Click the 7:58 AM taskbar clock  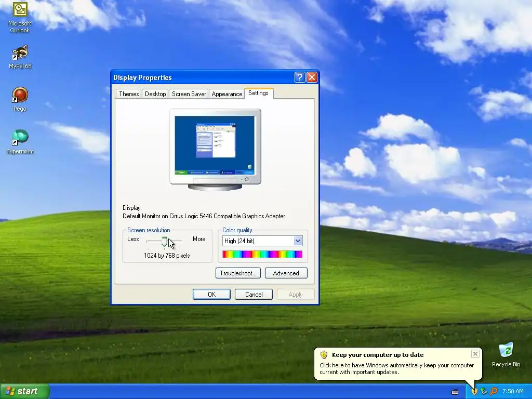pyautogui.click(x=513, y=391)
